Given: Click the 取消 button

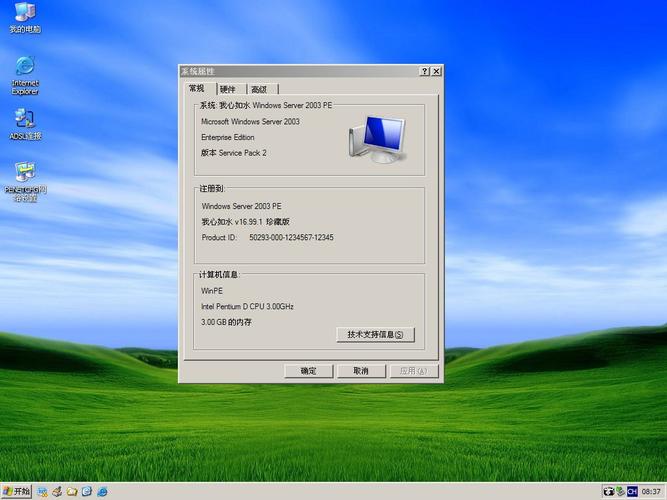Looking at the screenshot, I should [361, 371].
